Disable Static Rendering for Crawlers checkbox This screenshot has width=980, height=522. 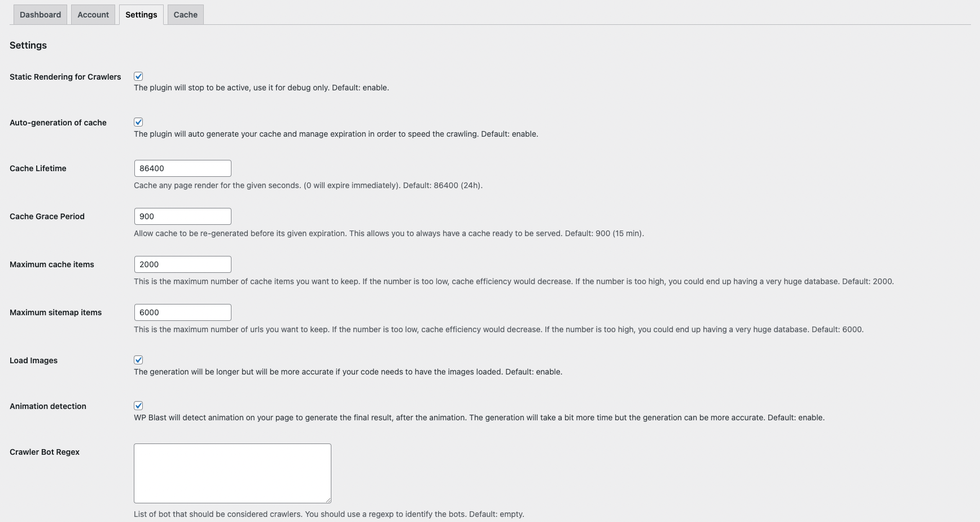tap(138, 76)
